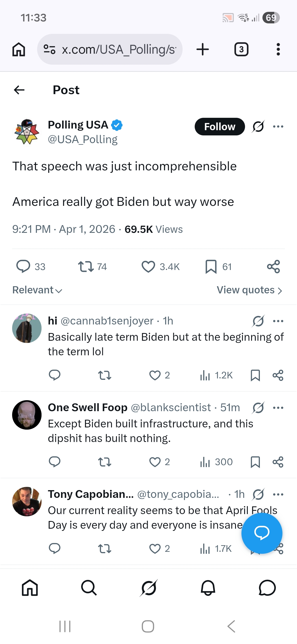The image size is (297, 644).
Task: Follow the Polling USA account
Action: (x=219, y=126)
